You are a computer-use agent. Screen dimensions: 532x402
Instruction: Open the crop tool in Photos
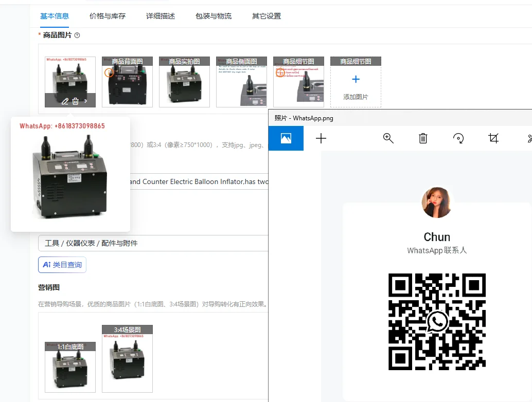(493, 138)
